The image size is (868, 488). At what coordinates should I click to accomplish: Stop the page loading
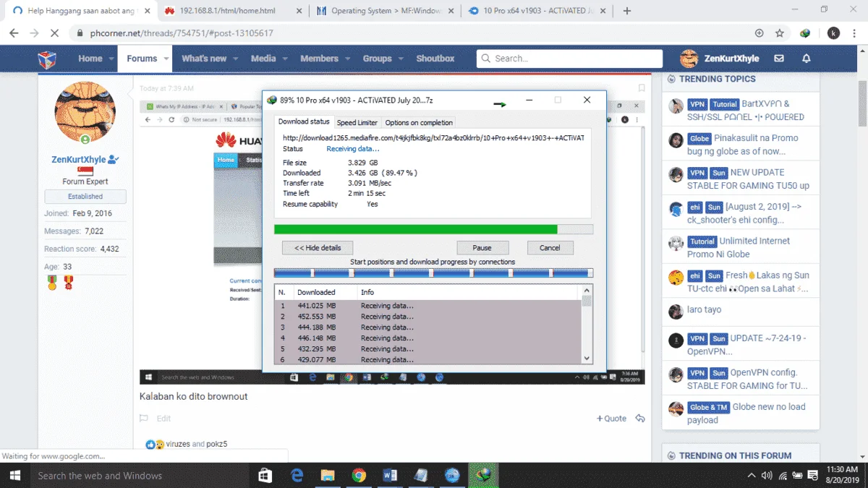[x=55, y=33]
